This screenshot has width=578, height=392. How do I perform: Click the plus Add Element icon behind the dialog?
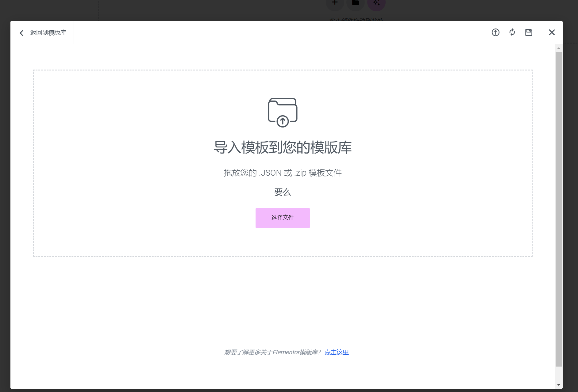click(x=335, y=2)
